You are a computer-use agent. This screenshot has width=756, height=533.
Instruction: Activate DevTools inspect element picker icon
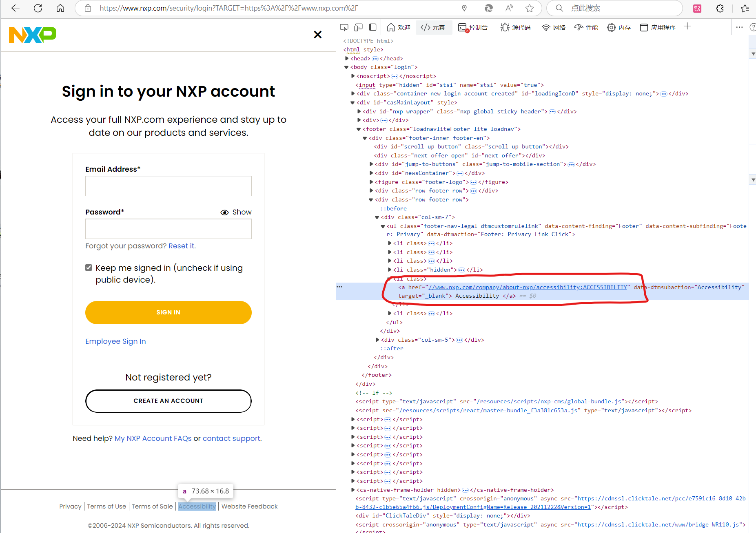tap(344, 27)
